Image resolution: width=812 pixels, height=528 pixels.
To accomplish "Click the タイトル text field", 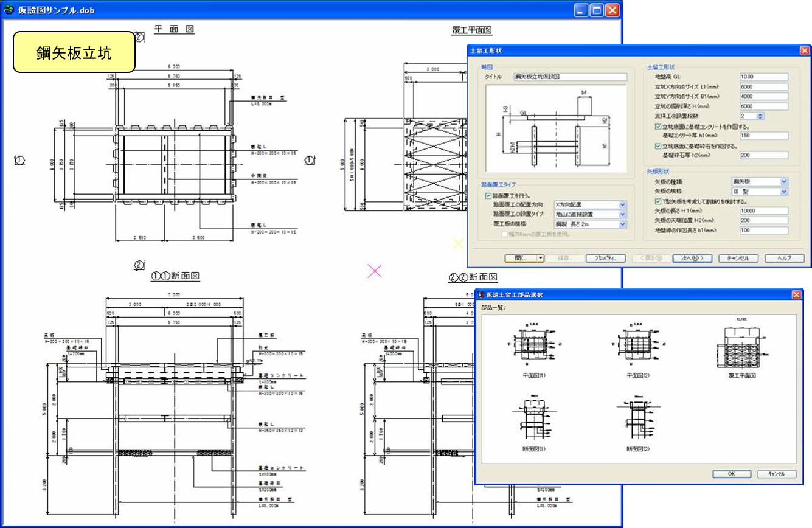I will (569, 77).
